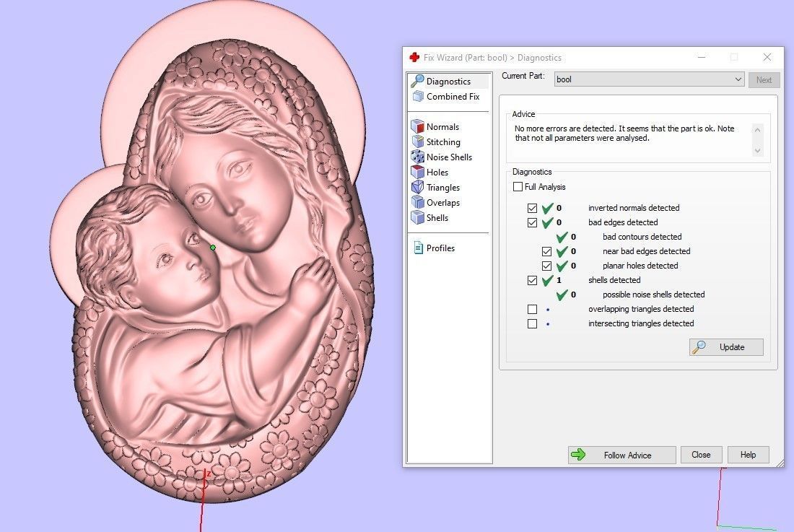Open the Diagnostics page

(449, 81)
